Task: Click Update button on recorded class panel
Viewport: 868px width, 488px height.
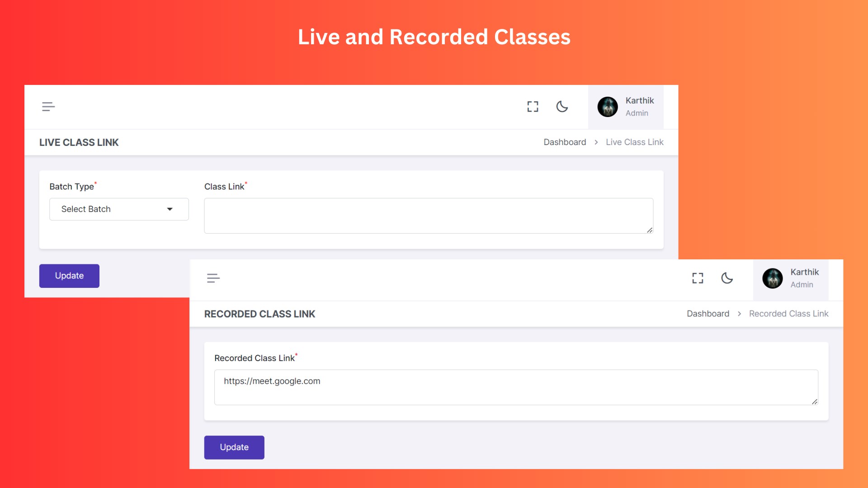Action: point(234,447)
